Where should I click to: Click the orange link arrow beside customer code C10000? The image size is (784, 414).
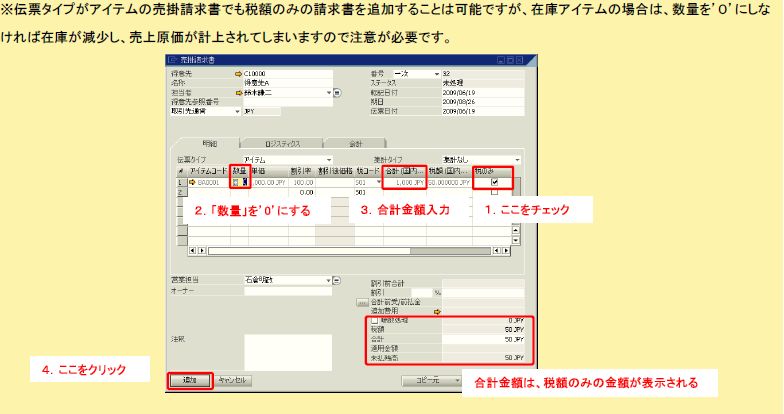point(238,73)
